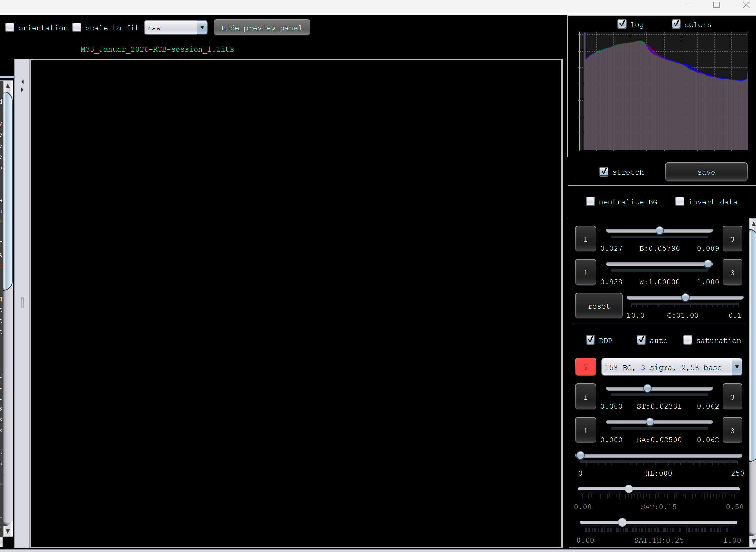Click the '1' button beside black point slider

click(585, 239)
